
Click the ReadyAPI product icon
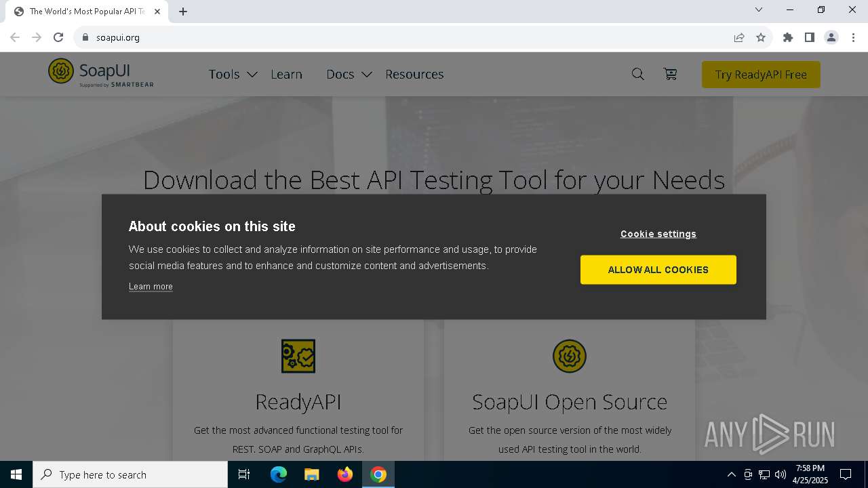(x=298, y=356)
